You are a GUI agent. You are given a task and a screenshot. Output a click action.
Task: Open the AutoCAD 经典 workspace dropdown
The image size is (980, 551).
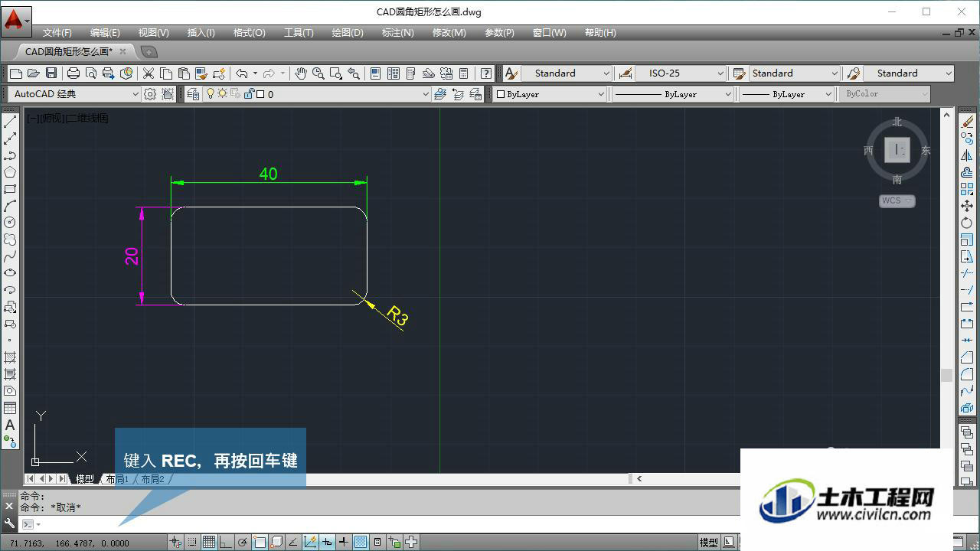(75, 94)
